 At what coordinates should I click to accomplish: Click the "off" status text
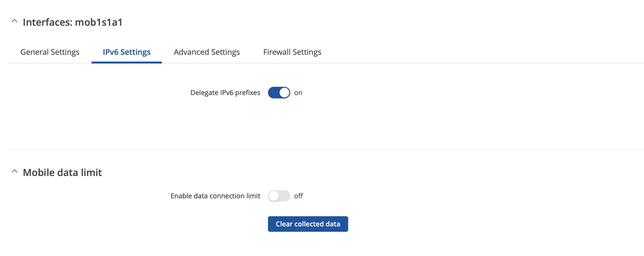pyautogui.click(x=298, y=196)
